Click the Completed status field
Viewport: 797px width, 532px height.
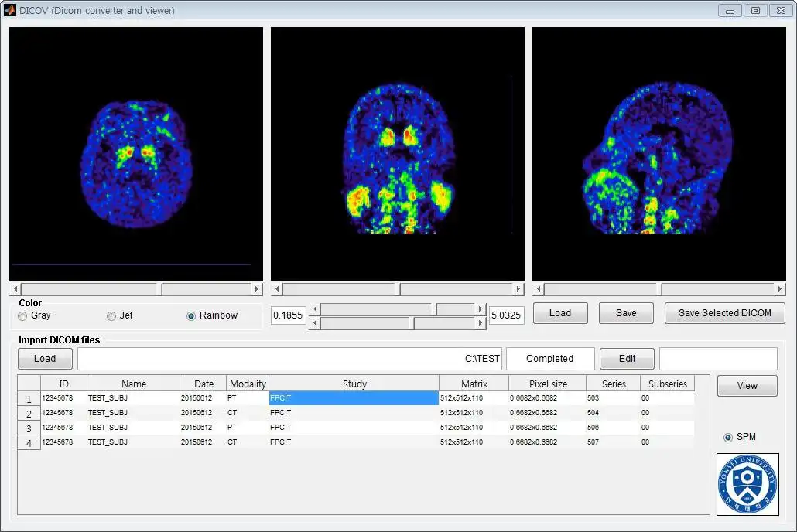tap(550, 359)
